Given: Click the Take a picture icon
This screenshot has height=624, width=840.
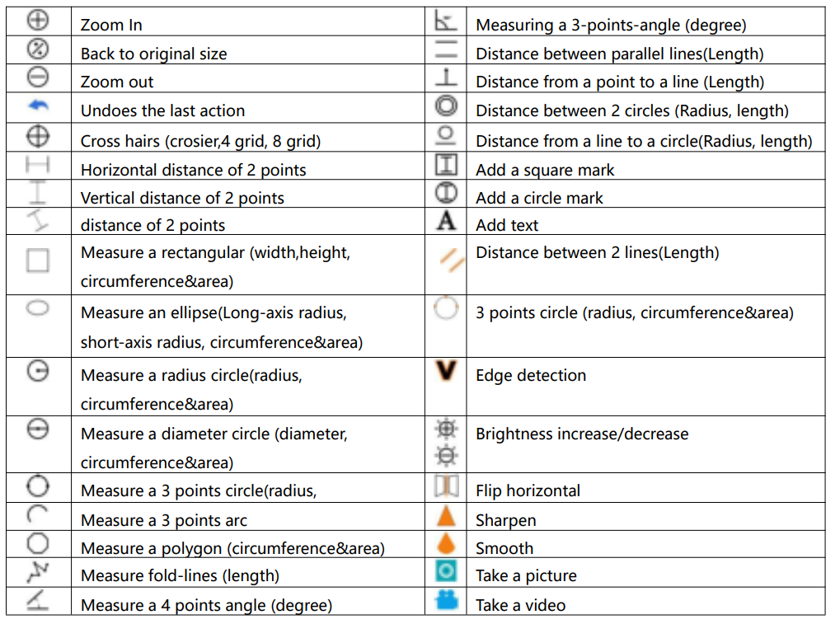Looking at the screenshot, I should pyautogui.click(x=446, y=571).
